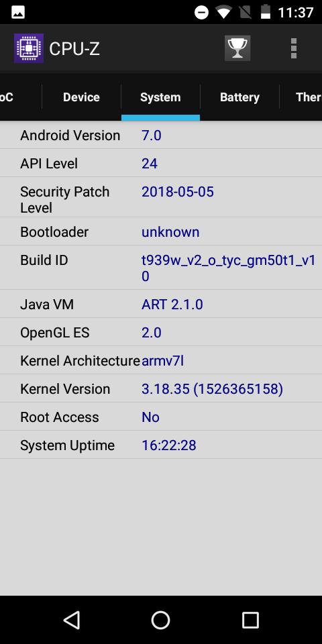Tap the do-not-disturb status icon

tap(202, 12)
